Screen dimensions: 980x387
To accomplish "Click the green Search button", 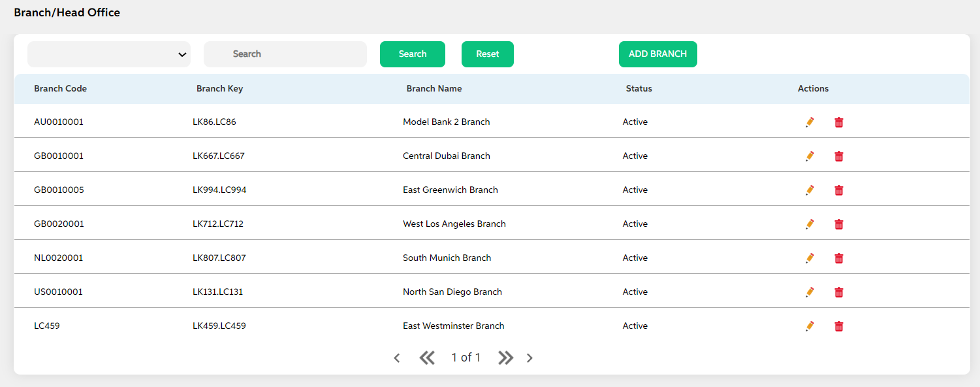I will click(413, 54).
